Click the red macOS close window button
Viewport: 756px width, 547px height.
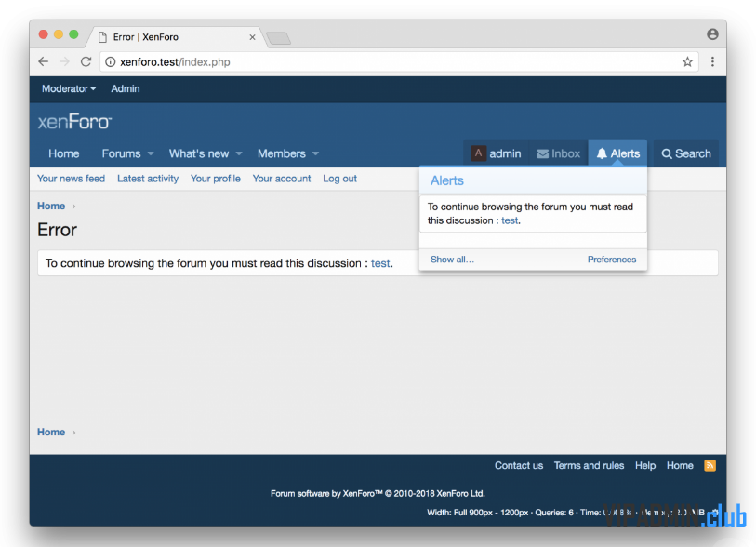[44, 34]
